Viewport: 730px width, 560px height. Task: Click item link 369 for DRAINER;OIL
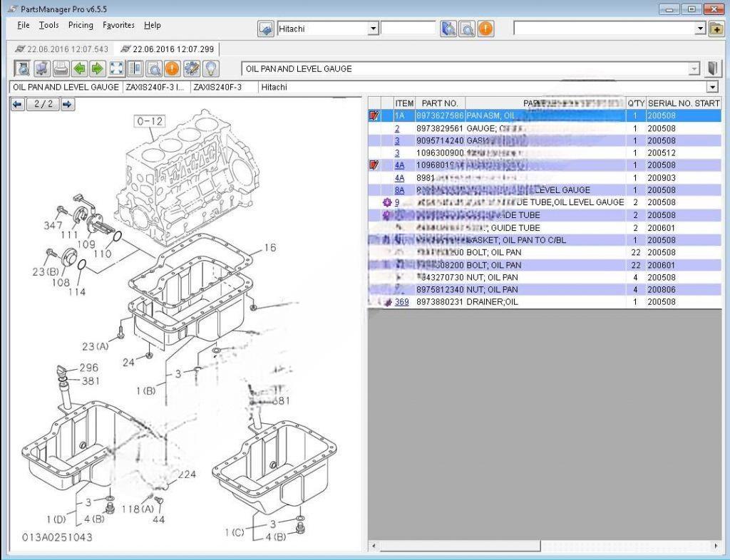pyautogui.click(x=401, y=302)
